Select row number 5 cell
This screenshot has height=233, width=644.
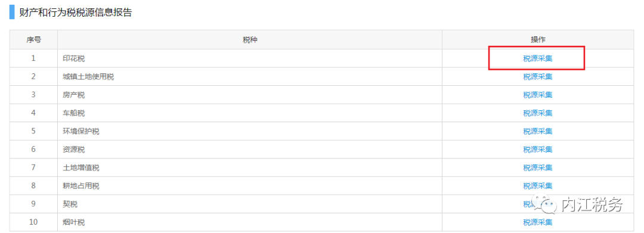tap(33, 131)
